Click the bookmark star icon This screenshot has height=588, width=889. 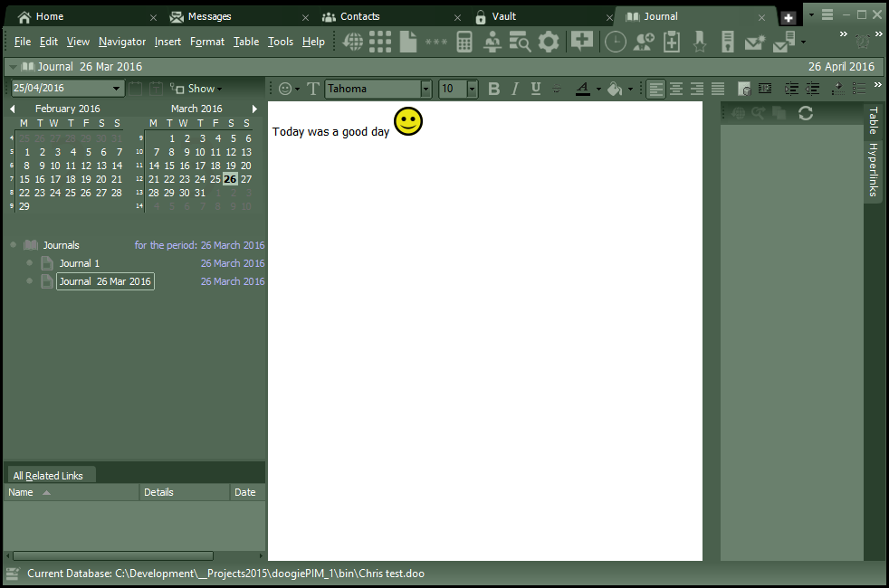click(700, 42)
